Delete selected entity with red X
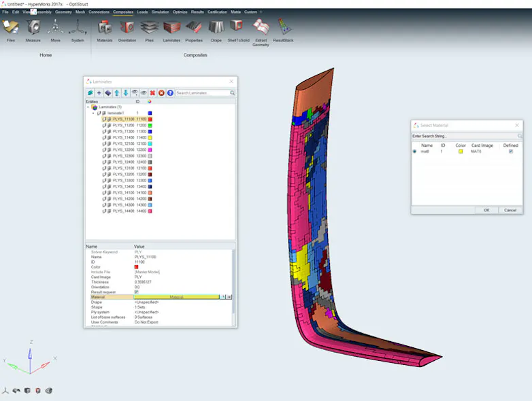 (x=152, y=92)
